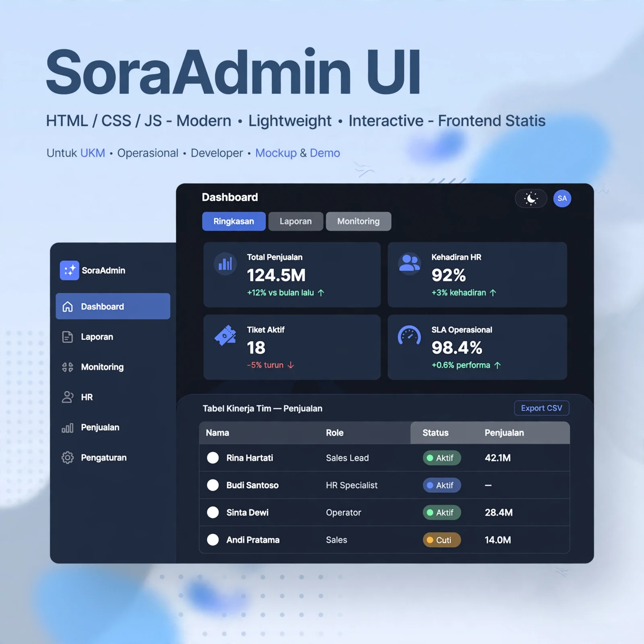Click Sinta Dewi's Aktif status badge
This screenshot has height=644, width=644.
coord(442,512)
